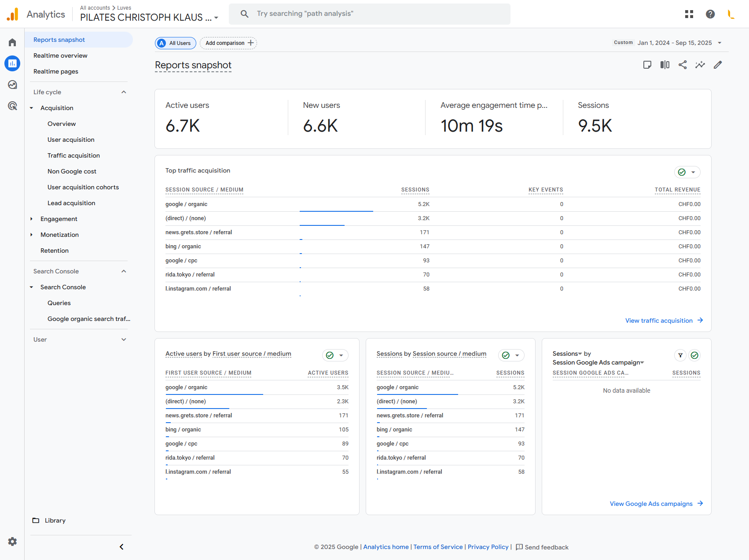749x560 pixels.
Task: Click the search input field
Action: coord(370,14)
